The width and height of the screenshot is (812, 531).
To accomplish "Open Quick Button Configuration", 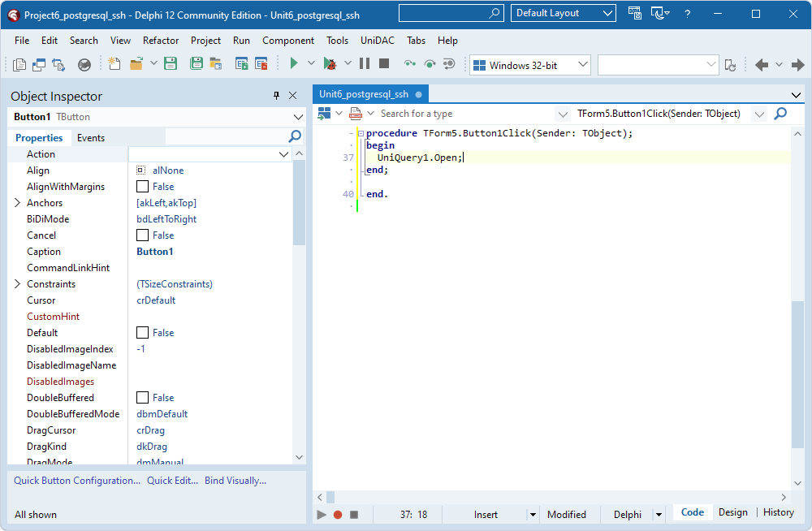I will pyautogui.click(x=76, y=480).
